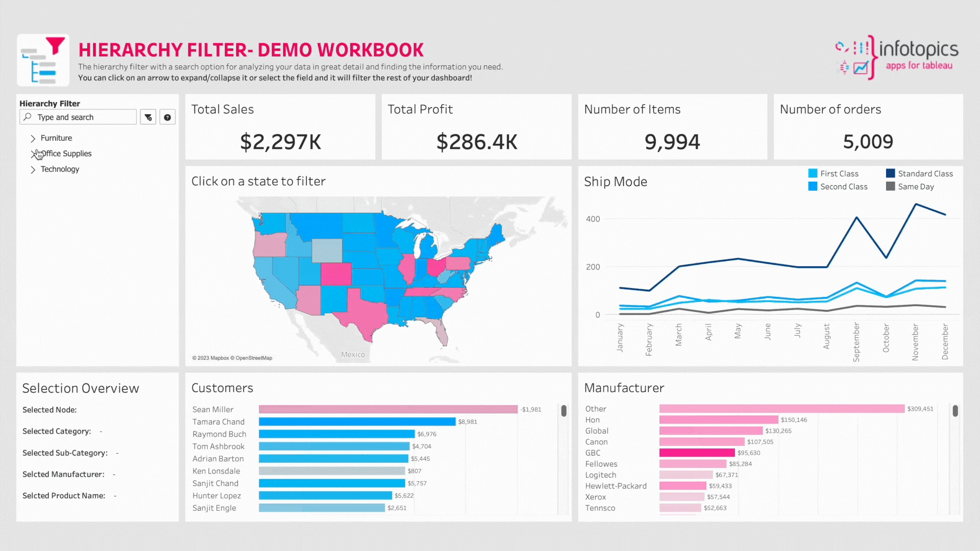The height and width of the screenshot is (551, 980).
Task: Click the hierarchy filter logo icon
Action: tap(43, 60)
